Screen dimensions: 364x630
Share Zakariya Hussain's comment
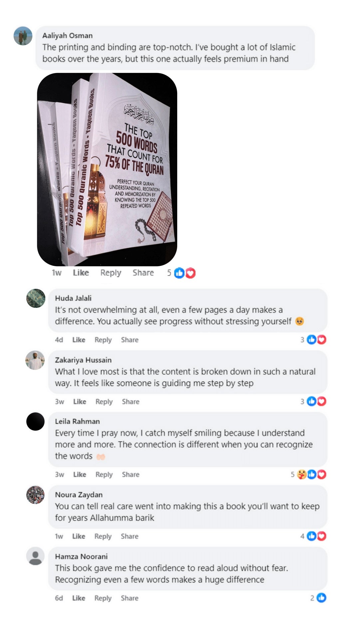pyautogui.click(x=131, y=402)
